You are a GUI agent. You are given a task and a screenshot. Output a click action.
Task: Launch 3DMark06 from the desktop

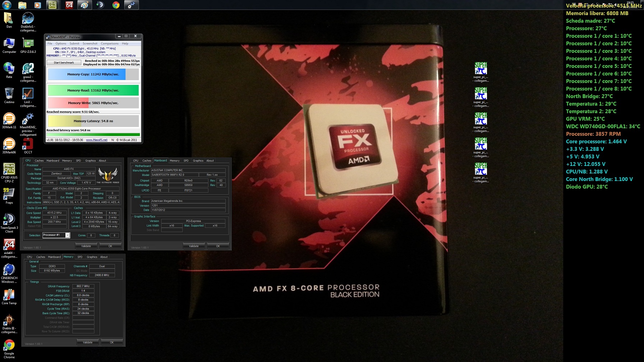point(9,146)
